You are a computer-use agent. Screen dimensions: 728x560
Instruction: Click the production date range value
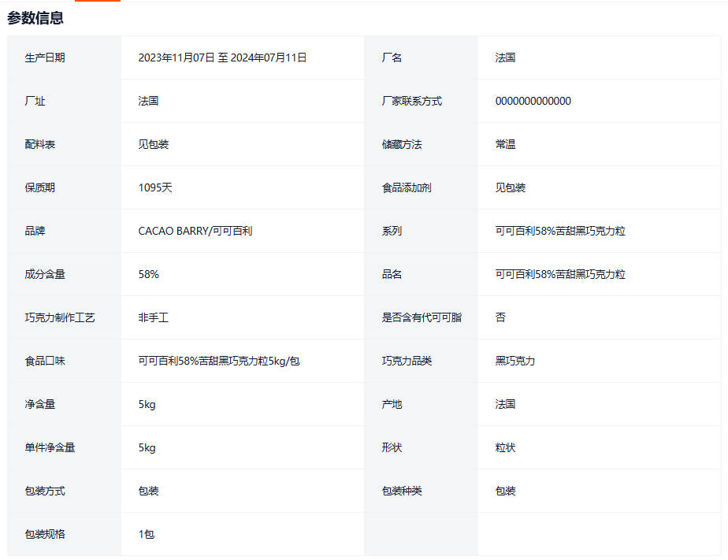pos(222,57)
